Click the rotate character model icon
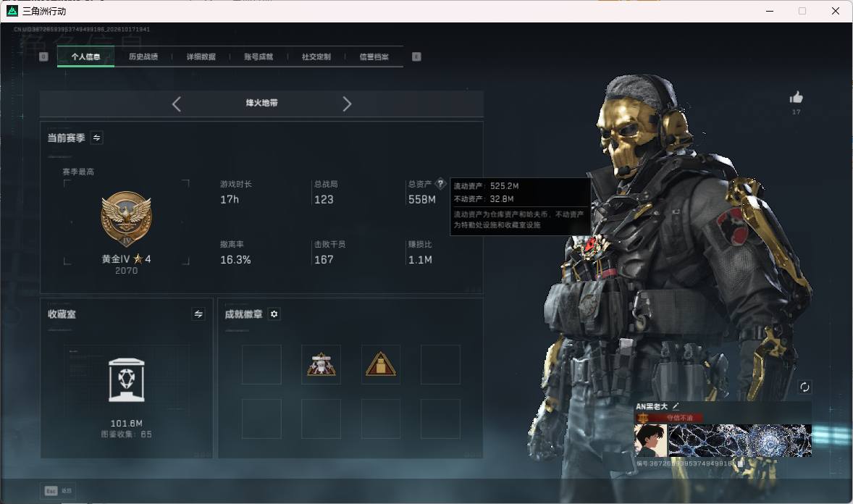 pyautogui.click(x=804, y=387)
